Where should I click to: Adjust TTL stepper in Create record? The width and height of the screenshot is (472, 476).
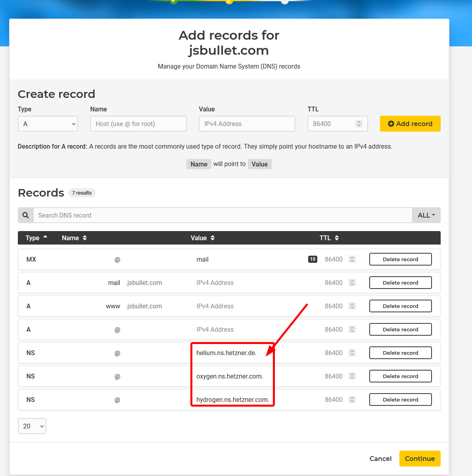359,124
